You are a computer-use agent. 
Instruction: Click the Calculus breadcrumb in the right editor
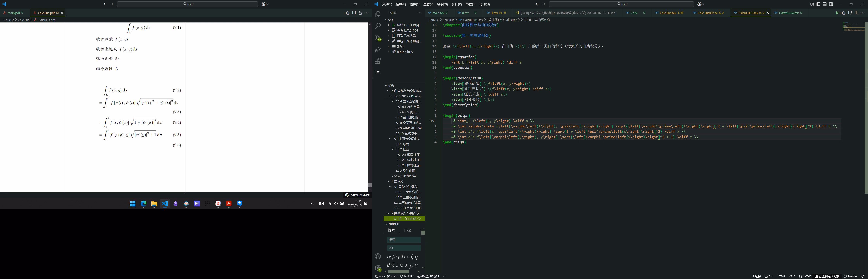coord(448,20)
